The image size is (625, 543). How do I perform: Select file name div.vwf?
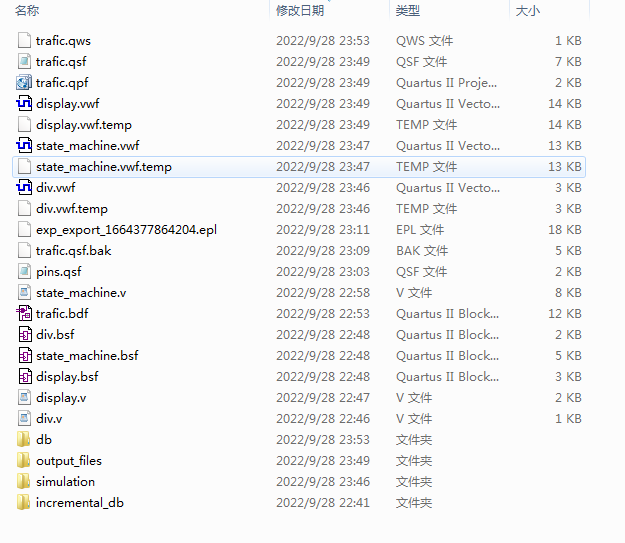[x=55, y=187]
